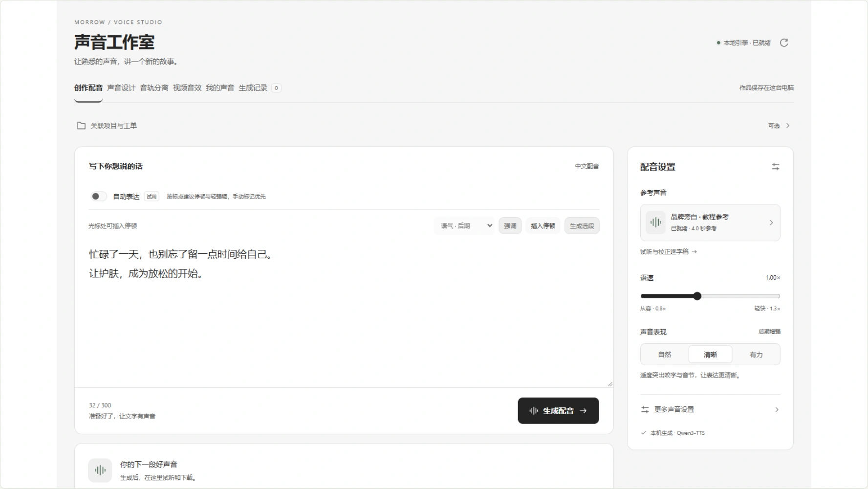Image resolution: width=868 pixels, height=489 pixels.
Task: Click the 32 / 300 character counter
Action: [x=100, y=405]
